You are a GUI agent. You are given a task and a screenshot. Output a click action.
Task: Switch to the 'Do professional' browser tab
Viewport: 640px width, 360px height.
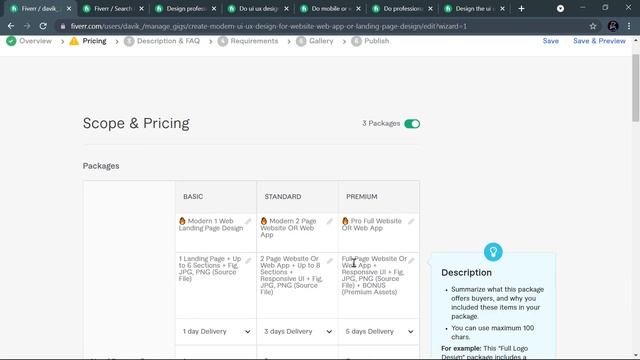(x=402, y=9)
